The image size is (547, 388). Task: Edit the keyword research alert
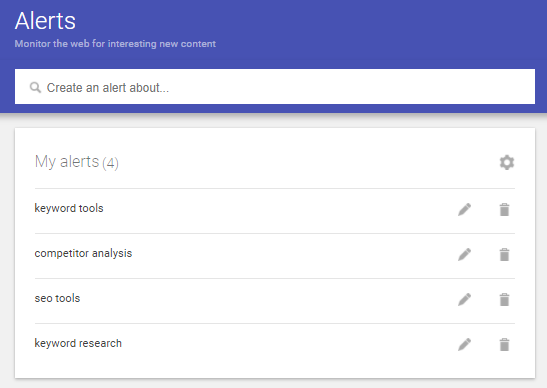click(x=464, y=344)
